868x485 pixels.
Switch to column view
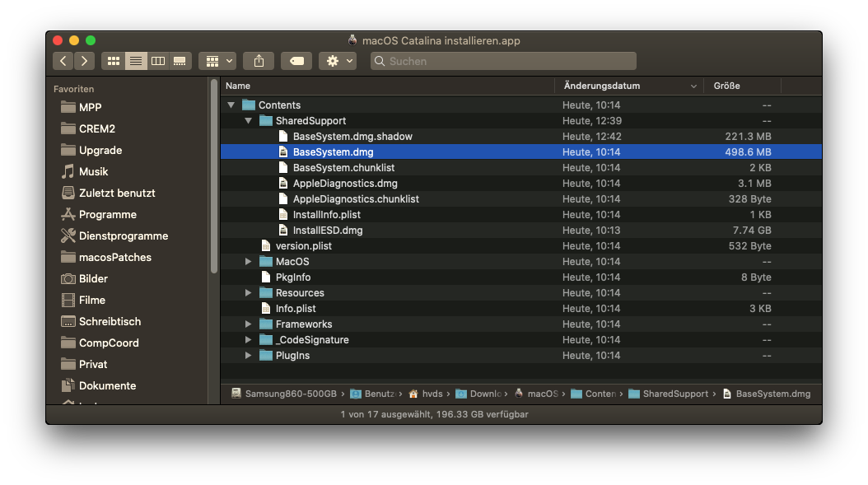coord(158,61)
